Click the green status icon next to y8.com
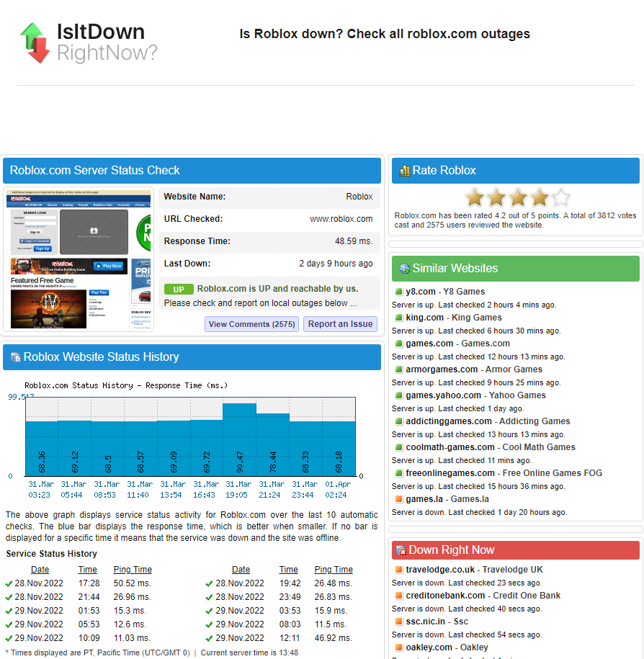Screen dimensions: 644x659 [x=398, y=292]
